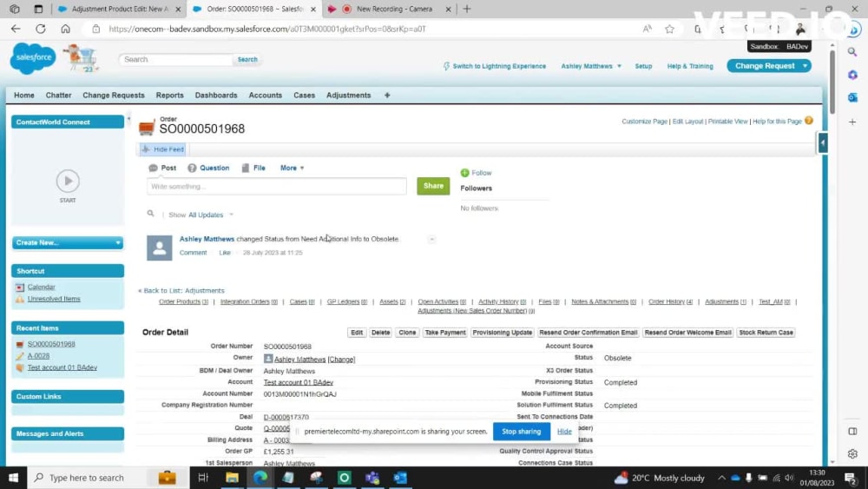Open Test account 01 BAdev account link
868x489 pixels.
click(299, 382)
